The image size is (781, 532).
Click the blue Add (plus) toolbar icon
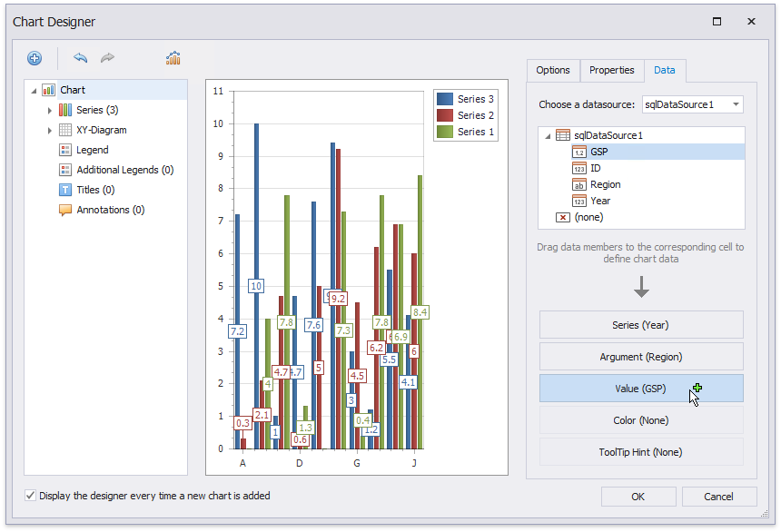35,58
